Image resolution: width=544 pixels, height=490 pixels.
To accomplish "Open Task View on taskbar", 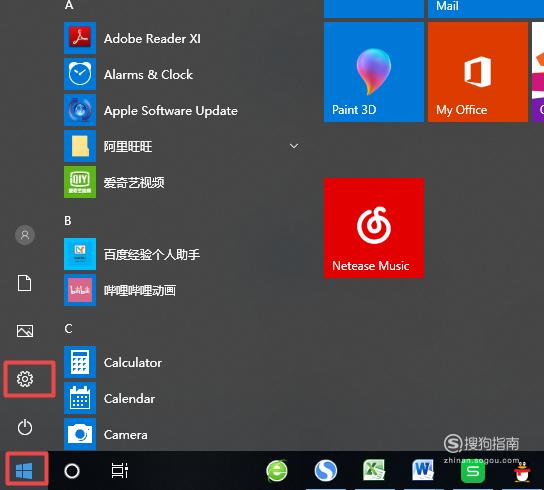I will [120, 471].
